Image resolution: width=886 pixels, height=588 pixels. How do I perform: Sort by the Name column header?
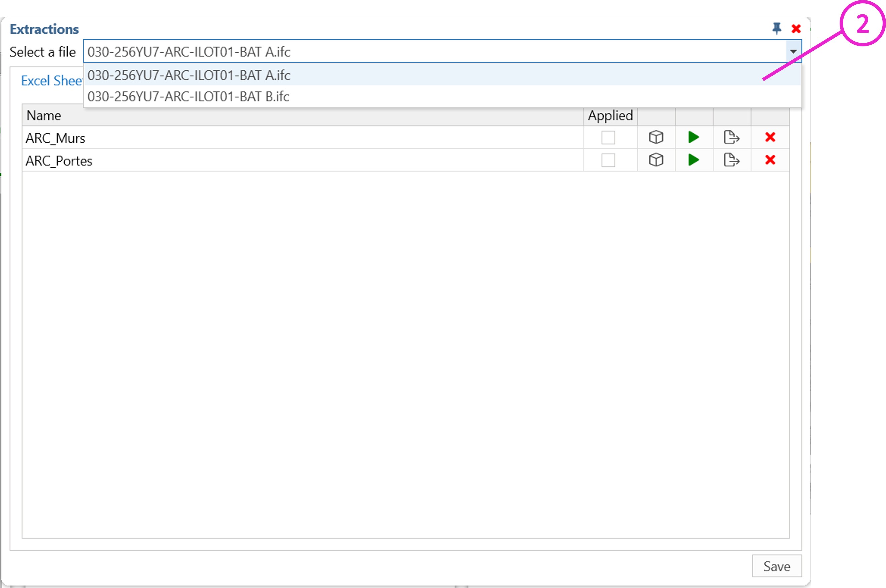click(x=43, y=115)
